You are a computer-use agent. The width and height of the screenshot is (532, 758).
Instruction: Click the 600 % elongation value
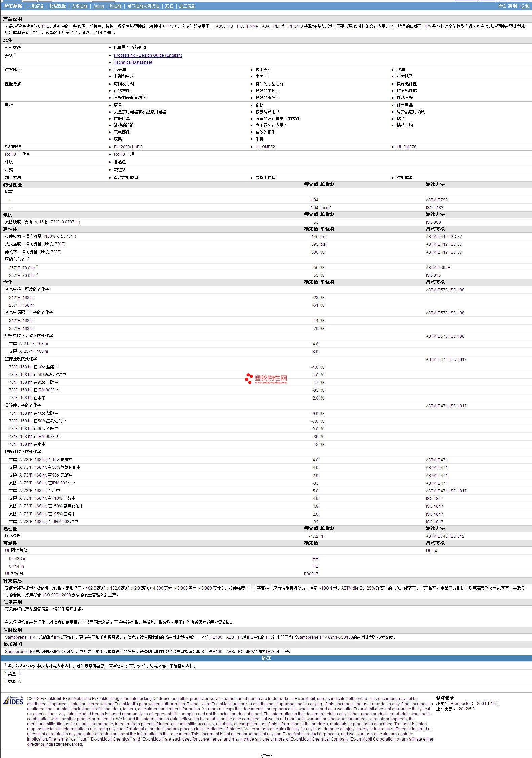coord(317,252)
